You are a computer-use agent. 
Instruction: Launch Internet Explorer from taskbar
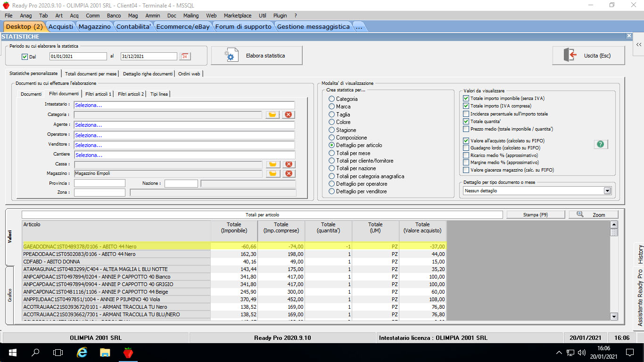(x=82, y=352)
